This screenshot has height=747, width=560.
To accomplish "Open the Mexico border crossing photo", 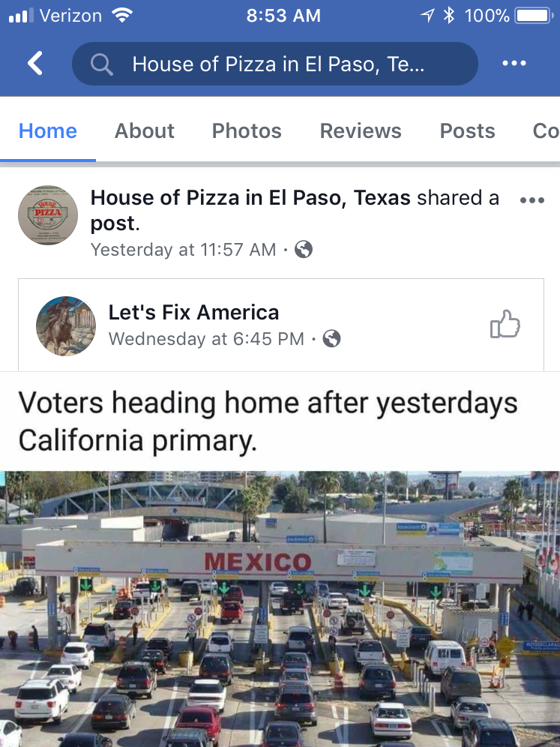I will tap(280, 608).
